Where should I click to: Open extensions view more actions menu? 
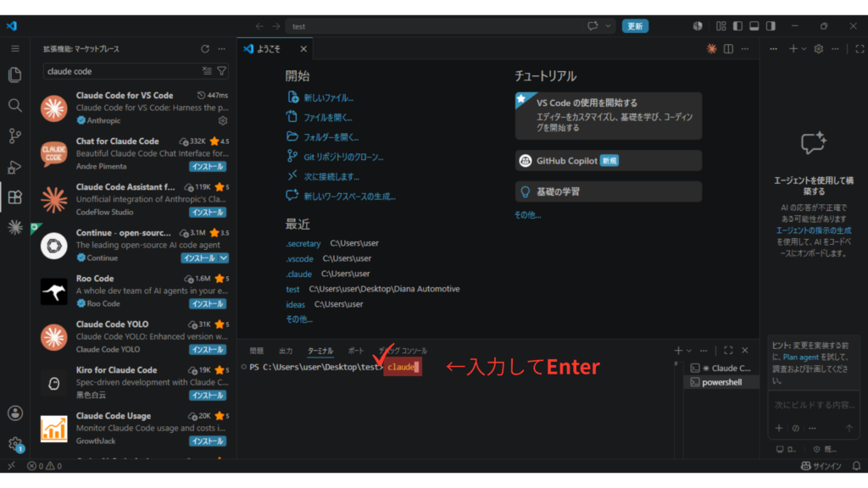pos(221,48)
